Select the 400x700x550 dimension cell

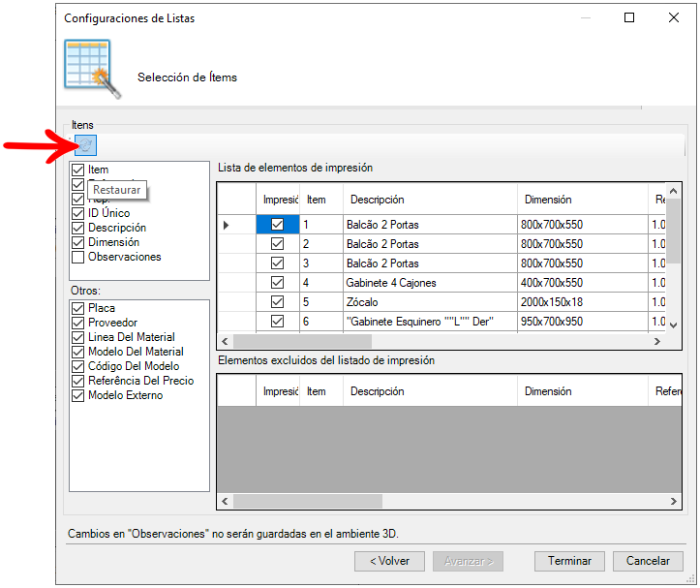click(x=583, y=283)
